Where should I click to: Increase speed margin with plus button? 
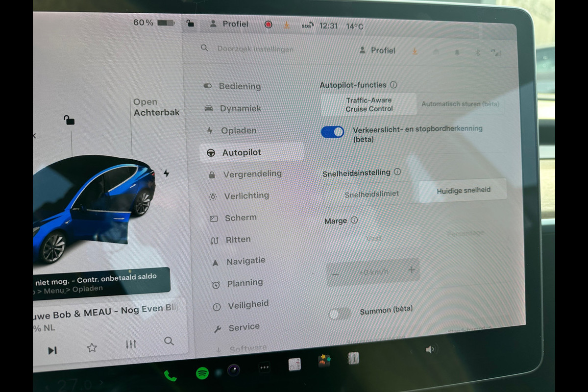411,269
